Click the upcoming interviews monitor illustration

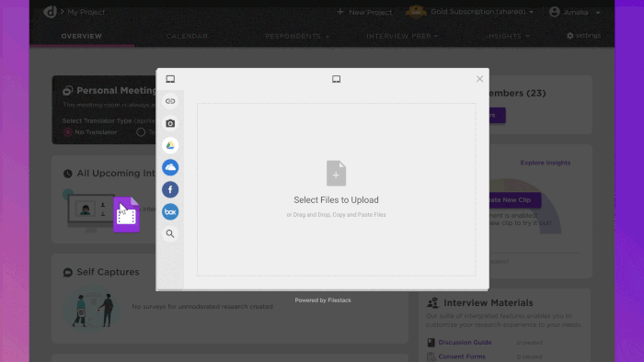(x=91, y=212)
